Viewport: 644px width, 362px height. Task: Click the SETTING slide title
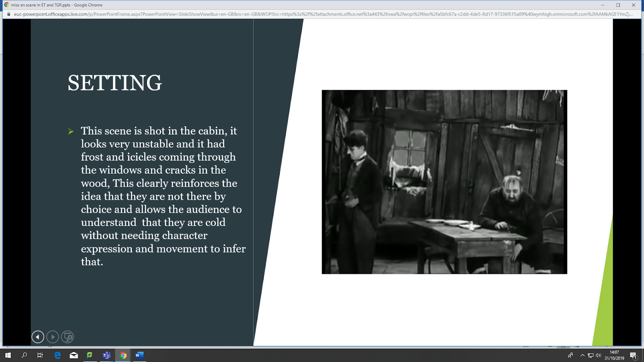(x=115, y=83)
